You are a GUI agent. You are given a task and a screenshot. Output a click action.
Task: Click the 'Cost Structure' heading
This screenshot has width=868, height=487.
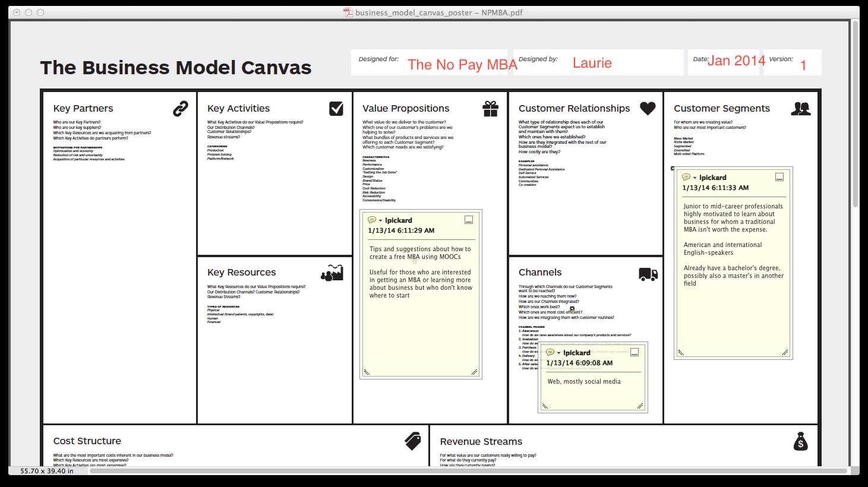pos(87,441)
